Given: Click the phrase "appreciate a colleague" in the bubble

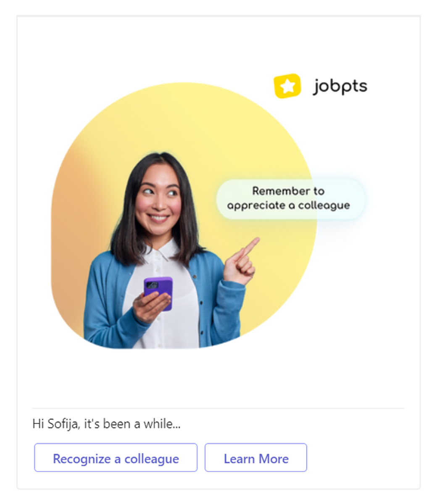Looking at the screenshot, I should coord(288,206).
